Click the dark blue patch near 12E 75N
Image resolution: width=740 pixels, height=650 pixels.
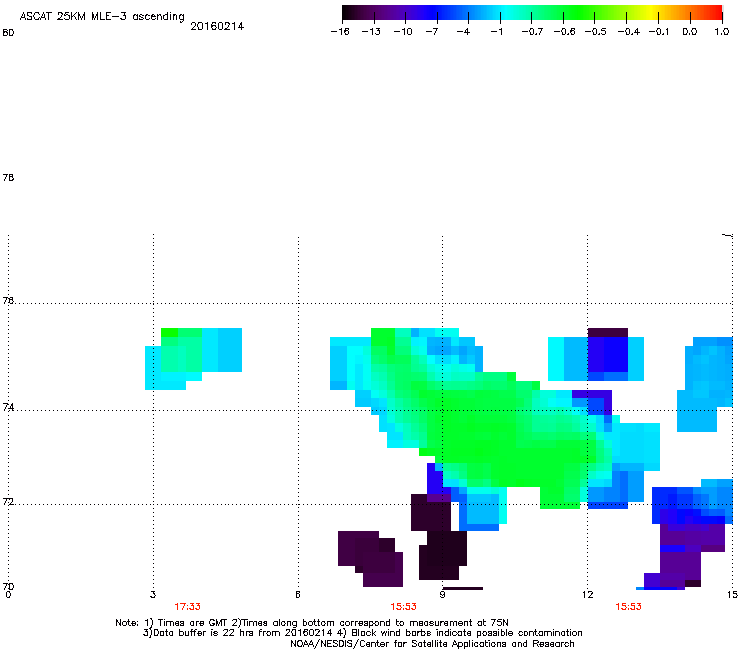coord(607,356)
